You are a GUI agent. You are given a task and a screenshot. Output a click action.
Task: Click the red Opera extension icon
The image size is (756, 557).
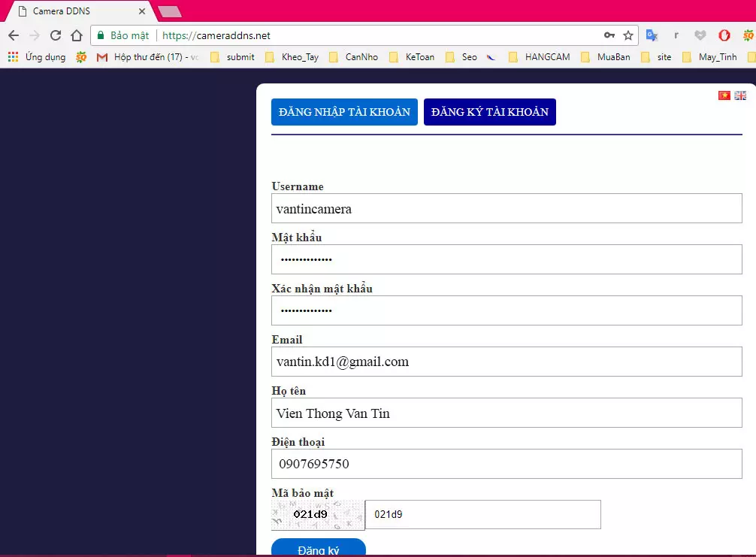coord(724,35)
